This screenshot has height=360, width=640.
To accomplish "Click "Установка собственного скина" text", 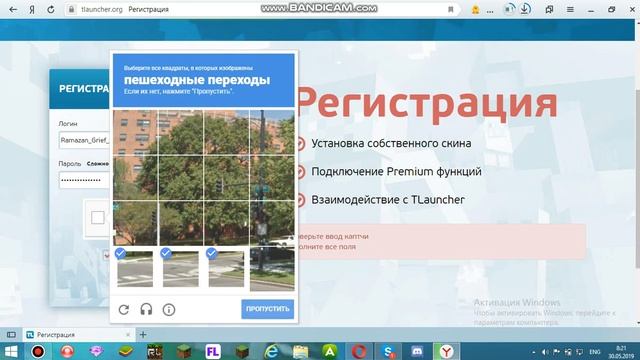I will point(391,143).
